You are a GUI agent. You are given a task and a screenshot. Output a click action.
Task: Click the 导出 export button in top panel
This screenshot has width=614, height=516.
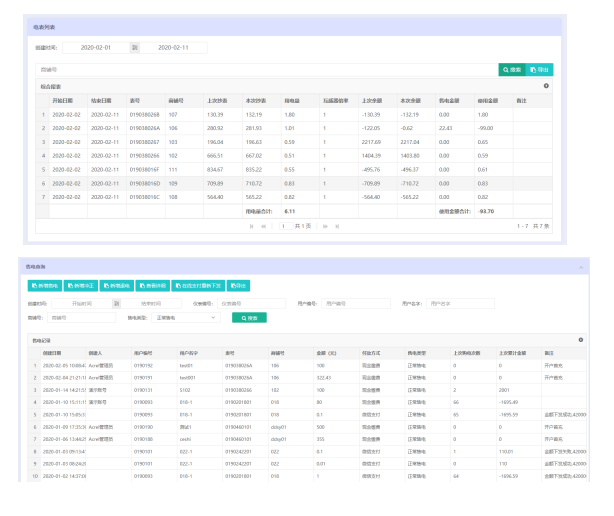[539, 70]
